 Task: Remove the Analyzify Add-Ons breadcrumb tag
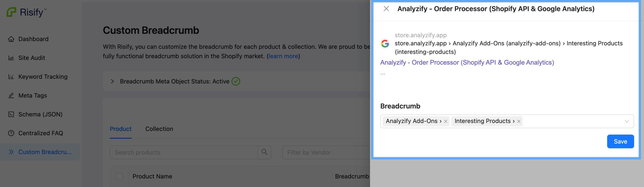coord(446,121)
